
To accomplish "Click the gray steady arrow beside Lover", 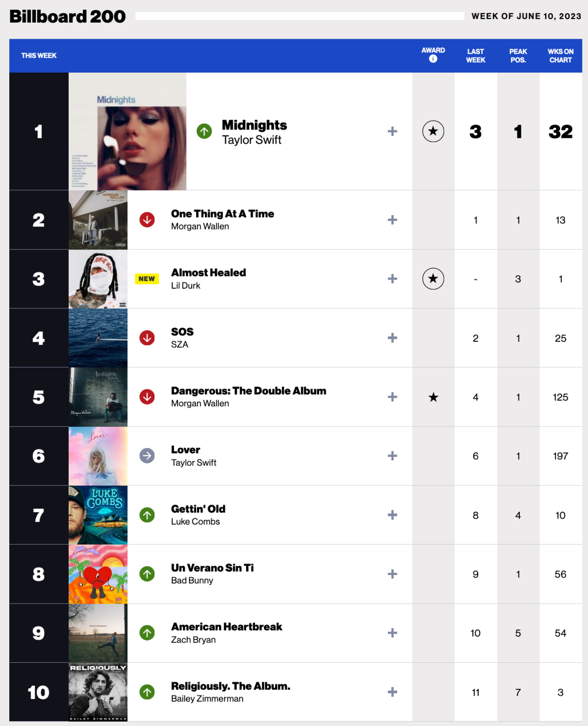I will tap(147, 456).
